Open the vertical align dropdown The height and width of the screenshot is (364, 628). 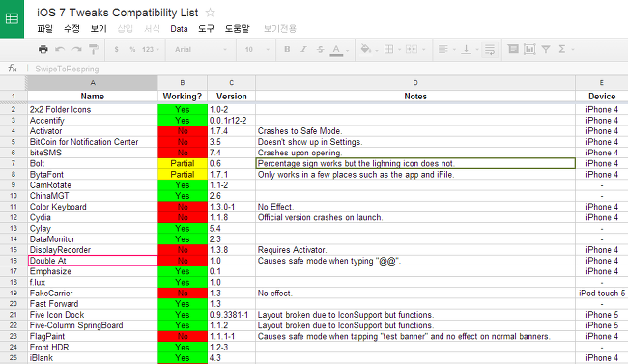coord(470,49)
